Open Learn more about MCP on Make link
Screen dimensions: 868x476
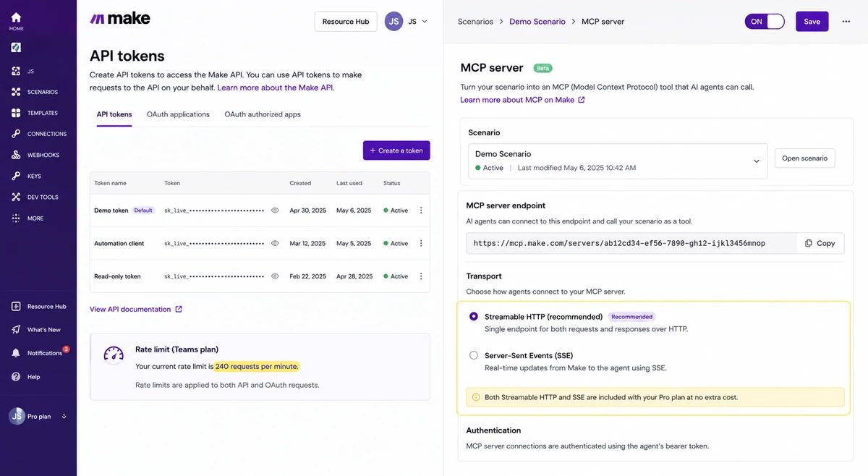point(522,100)
